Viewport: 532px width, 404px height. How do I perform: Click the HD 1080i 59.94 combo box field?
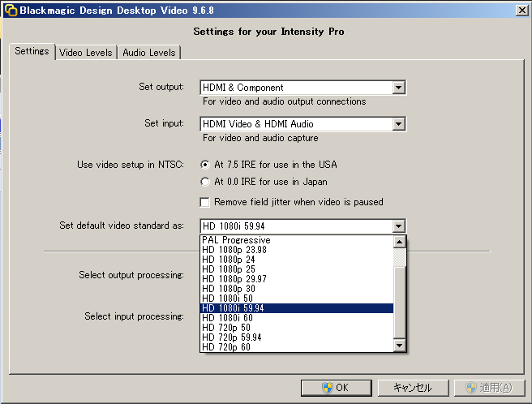302,226
